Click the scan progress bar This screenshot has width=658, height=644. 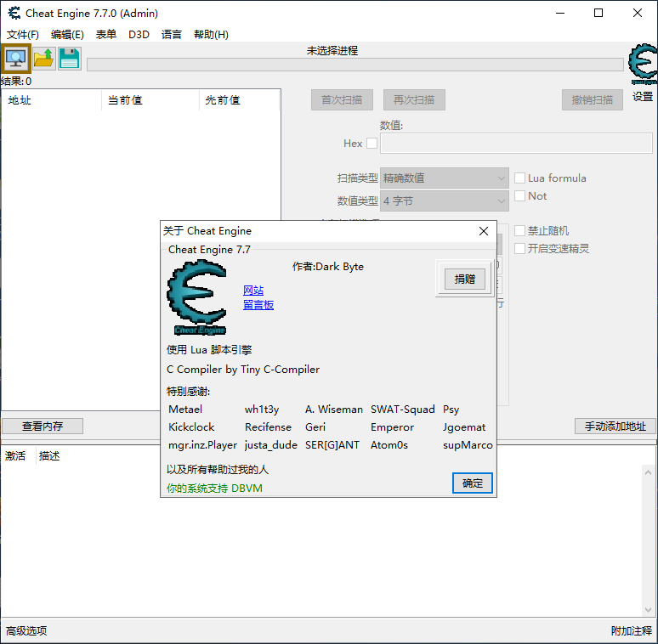[355, 65]
